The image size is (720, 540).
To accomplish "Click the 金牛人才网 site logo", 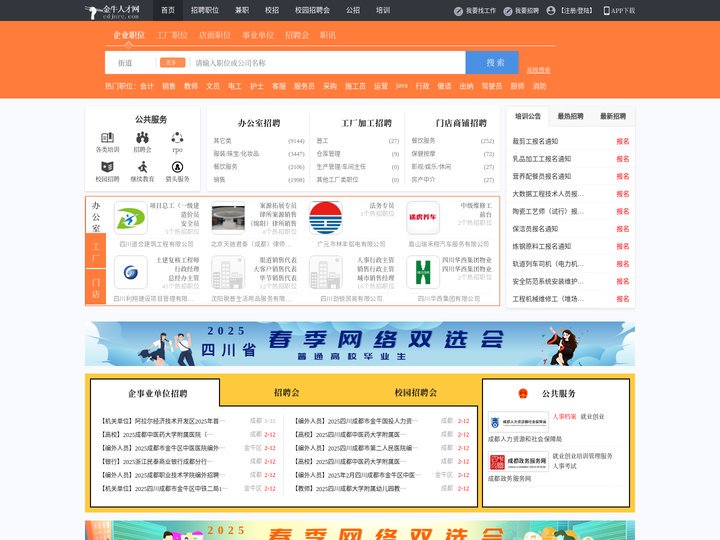I will click(x=112, y=11).
